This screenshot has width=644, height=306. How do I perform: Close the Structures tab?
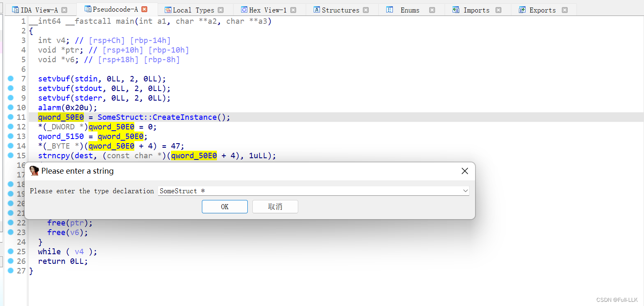click(366, 10)
